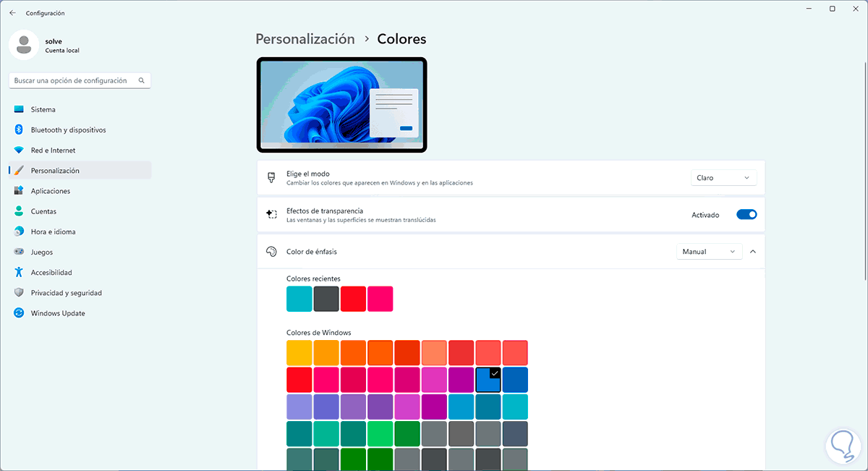Pick the recent dark gray swatch
868x471 pixels.
326,299
